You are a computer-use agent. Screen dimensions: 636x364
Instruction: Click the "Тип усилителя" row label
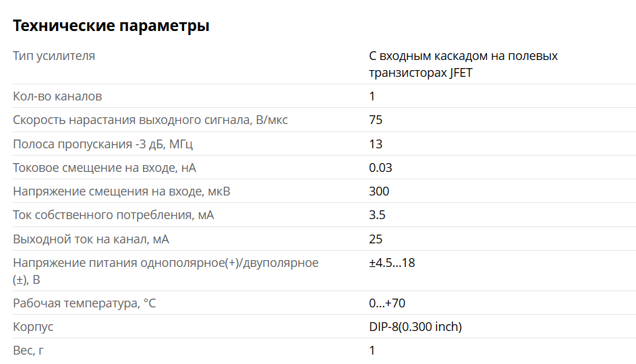point(54,56)
